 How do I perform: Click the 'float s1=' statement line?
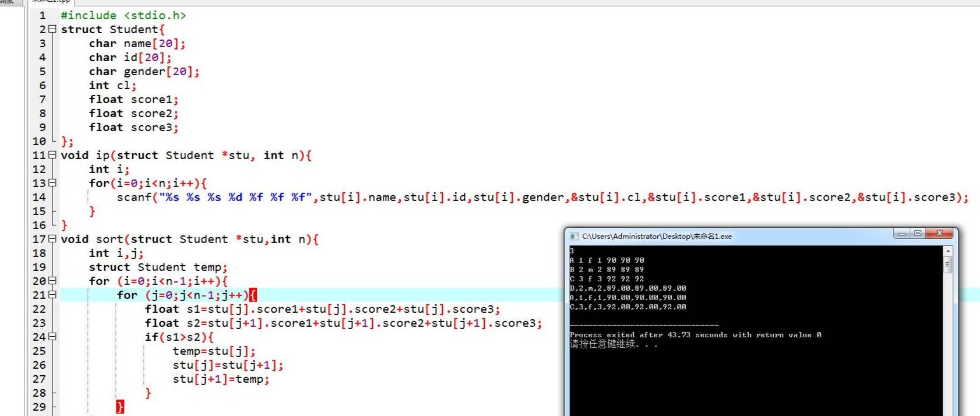322,309
